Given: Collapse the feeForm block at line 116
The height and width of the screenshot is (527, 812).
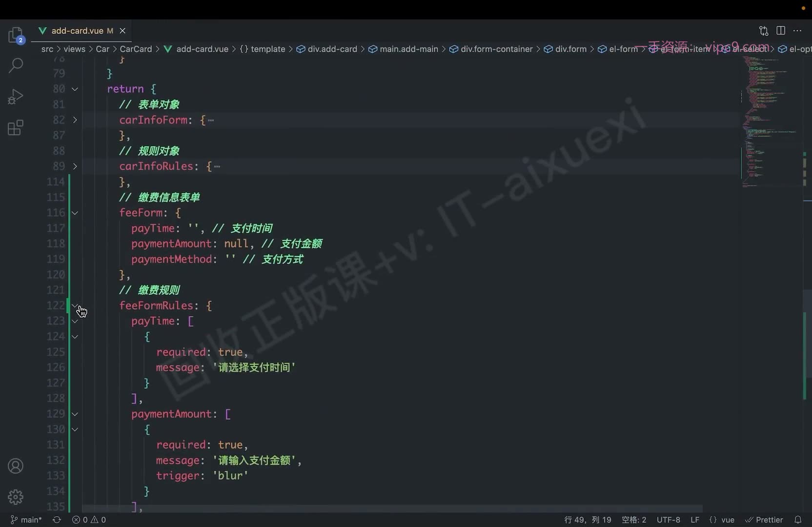Looking at the screenshot, I should (x=75, y=213).
